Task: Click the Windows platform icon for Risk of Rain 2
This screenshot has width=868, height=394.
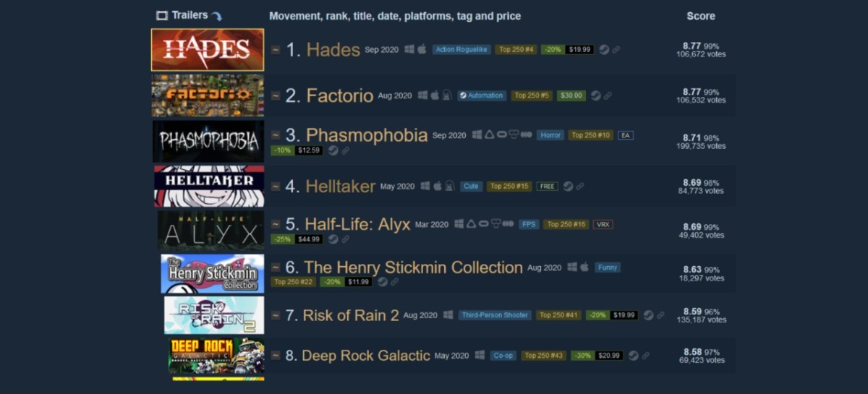Action: tap(448, 315)
